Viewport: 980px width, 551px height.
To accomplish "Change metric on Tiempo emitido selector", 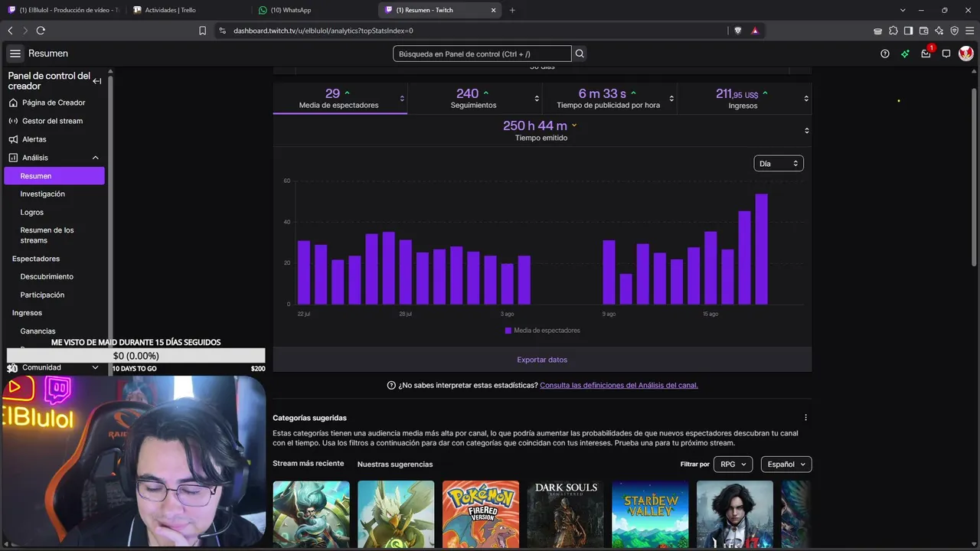I will tap(806, 131).
